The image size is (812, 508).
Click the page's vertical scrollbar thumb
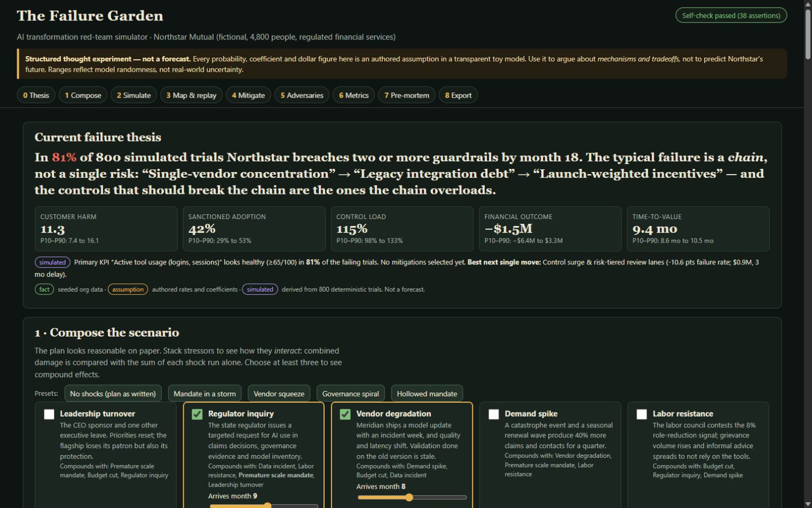click(x=808, y=33)
